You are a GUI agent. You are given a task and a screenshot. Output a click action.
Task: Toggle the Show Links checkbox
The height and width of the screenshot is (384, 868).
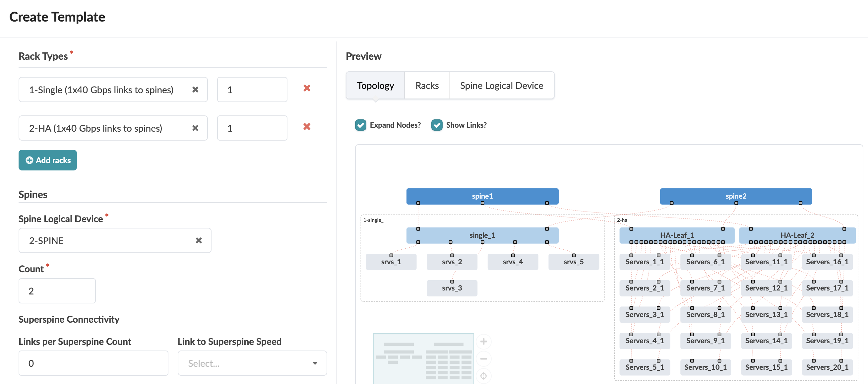pos(437,125)
